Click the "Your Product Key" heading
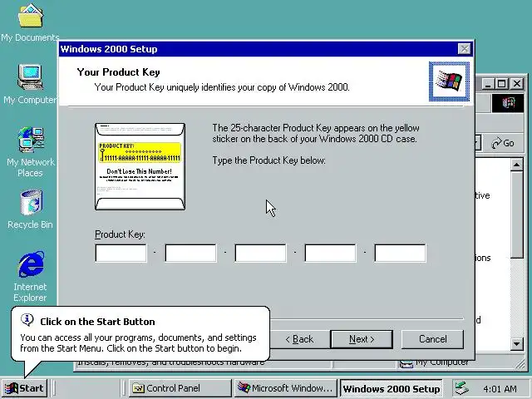 (x=118, y=72)
